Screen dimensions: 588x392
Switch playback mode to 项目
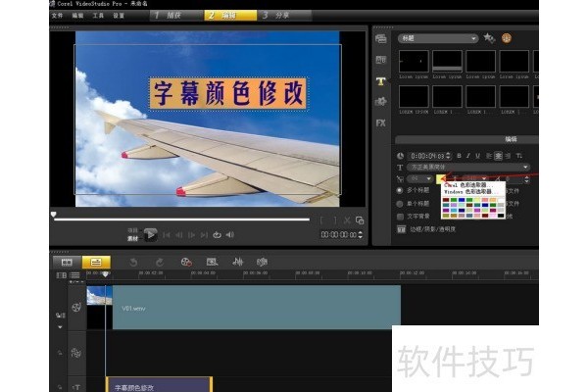132,230
